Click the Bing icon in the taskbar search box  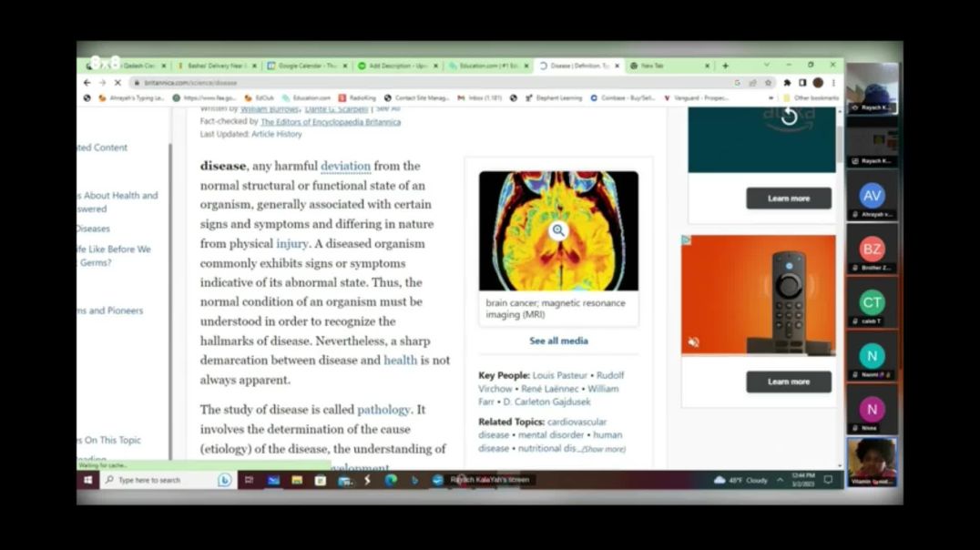click(x=224, y=480)
